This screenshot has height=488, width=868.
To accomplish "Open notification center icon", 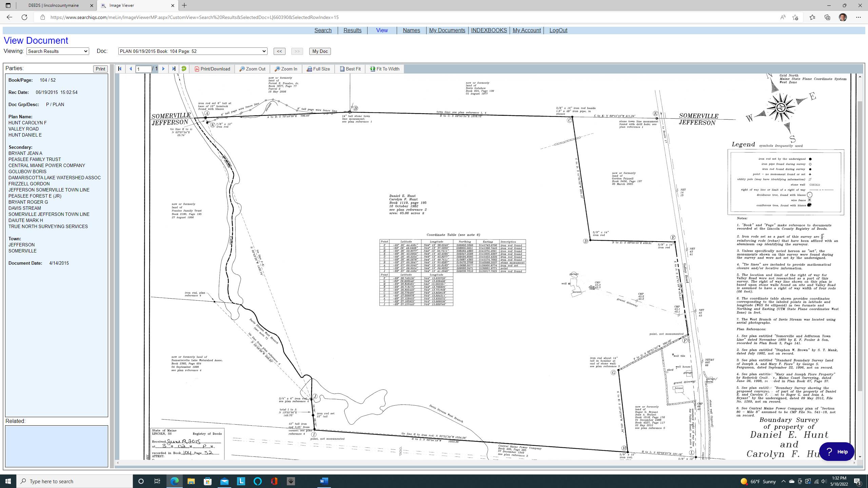I will [x=858, y=481].
